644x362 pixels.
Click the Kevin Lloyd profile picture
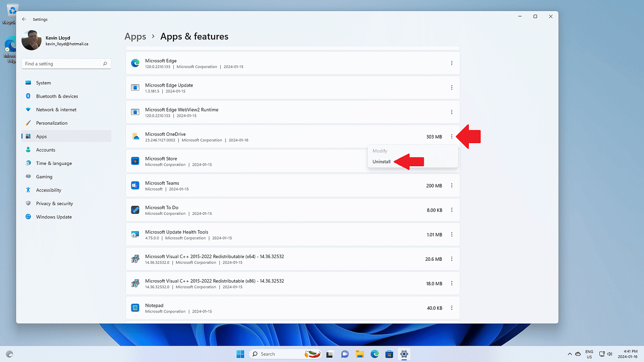[x=31, y=40]
